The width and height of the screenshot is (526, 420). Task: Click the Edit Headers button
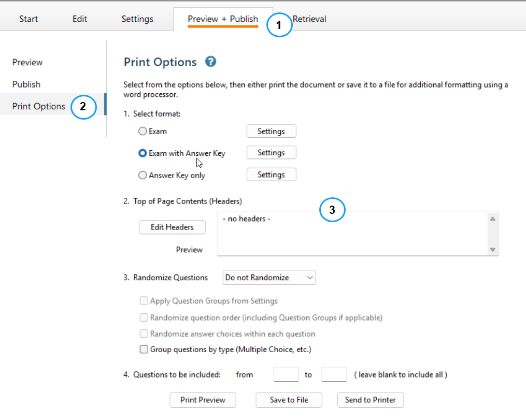coord(172,227)
